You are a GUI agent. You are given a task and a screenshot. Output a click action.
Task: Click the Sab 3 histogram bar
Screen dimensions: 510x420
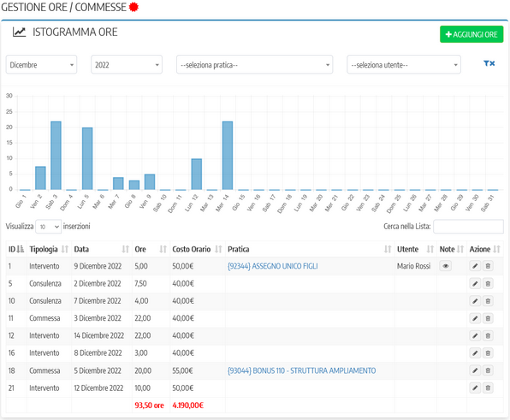(x=56, y=156)
